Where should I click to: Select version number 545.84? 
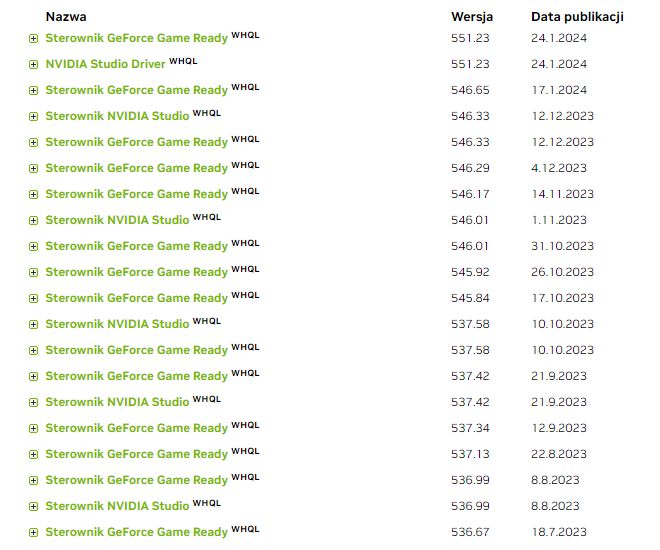[470, 298]
